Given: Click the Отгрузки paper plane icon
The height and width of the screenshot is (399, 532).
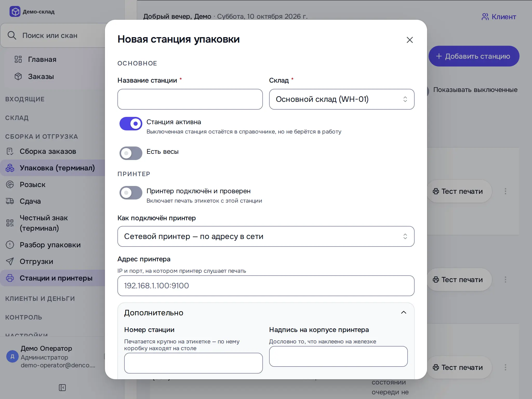Looking at the screenshot, I should pyautogui.click(x=10, y=262).
